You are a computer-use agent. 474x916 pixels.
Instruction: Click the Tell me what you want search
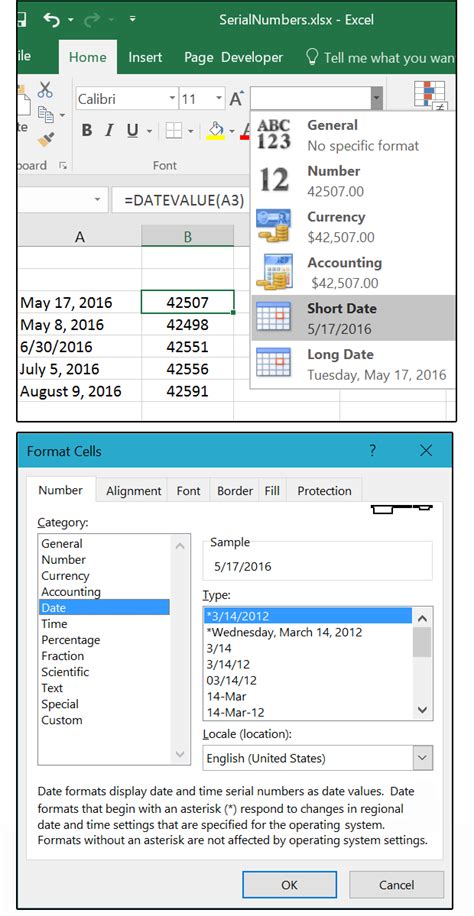click(x=380, y=58)
